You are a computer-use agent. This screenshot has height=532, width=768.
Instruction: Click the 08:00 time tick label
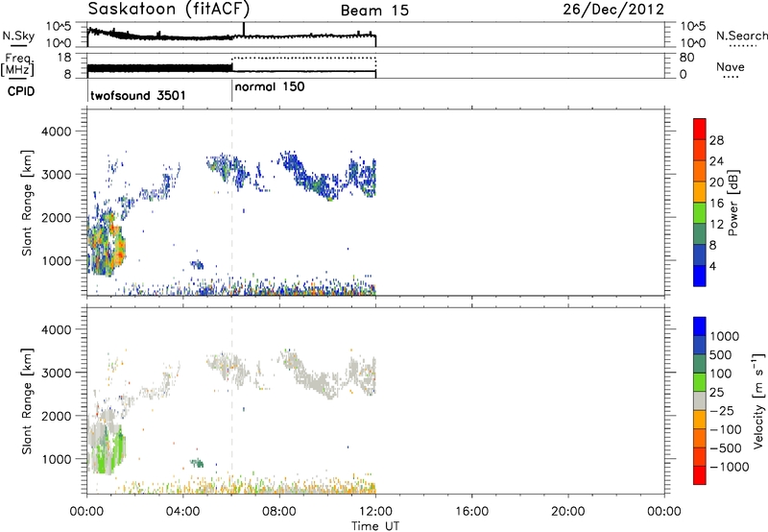[x=279, y=512]
